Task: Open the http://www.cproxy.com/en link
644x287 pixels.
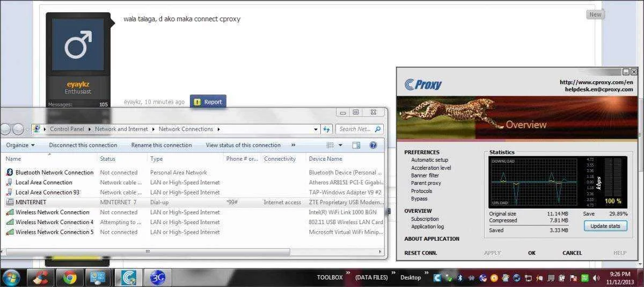Action: [x=596, y=82]
